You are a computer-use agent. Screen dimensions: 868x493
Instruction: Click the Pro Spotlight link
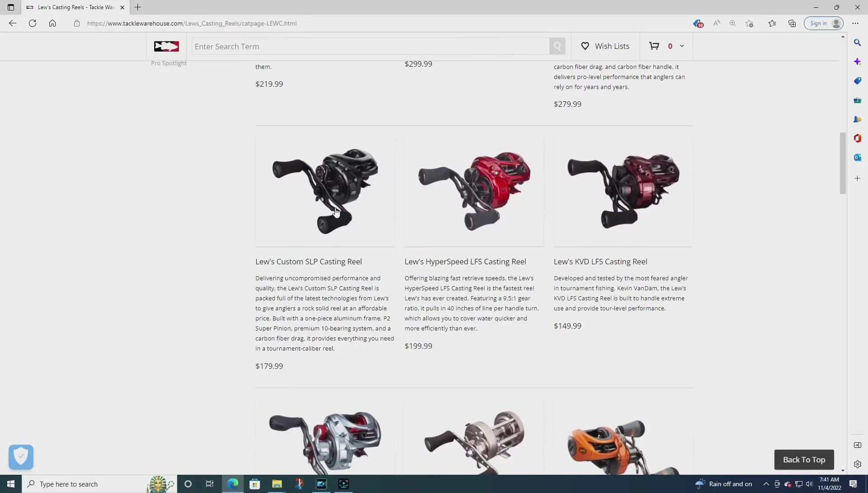(169, 63)
